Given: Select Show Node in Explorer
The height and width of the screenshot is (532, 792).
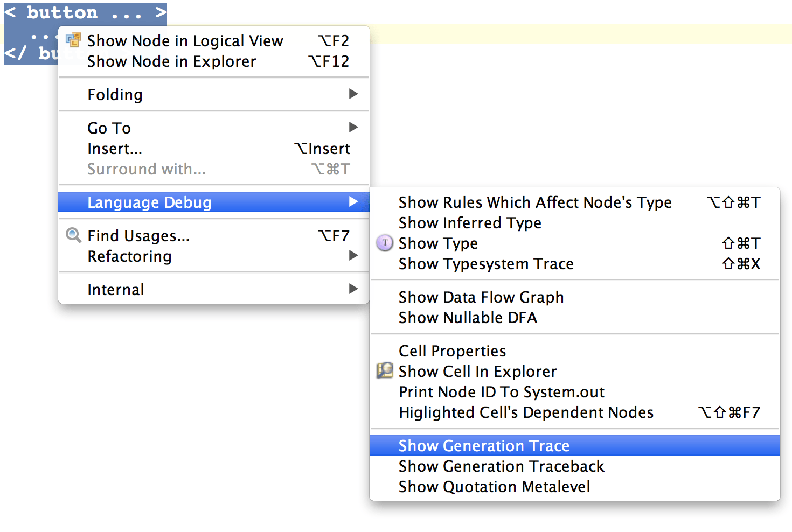Looking at the screenshot, I should [x=171, y=61].
